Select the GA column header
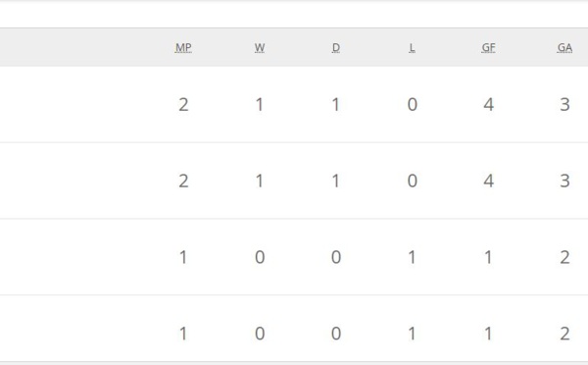This screenshot has height=365, width=588. coord(564,48)
